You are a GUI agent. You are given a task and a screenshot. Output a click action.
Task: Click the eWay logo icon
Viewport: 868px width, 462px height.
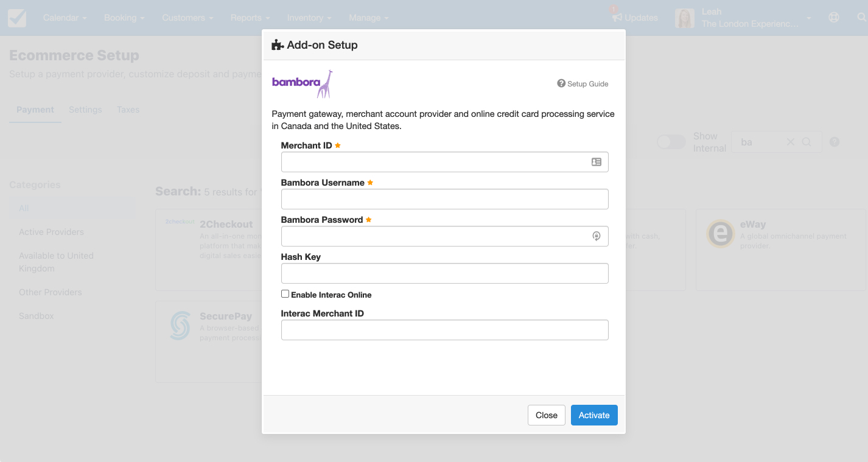pos(721,234)
